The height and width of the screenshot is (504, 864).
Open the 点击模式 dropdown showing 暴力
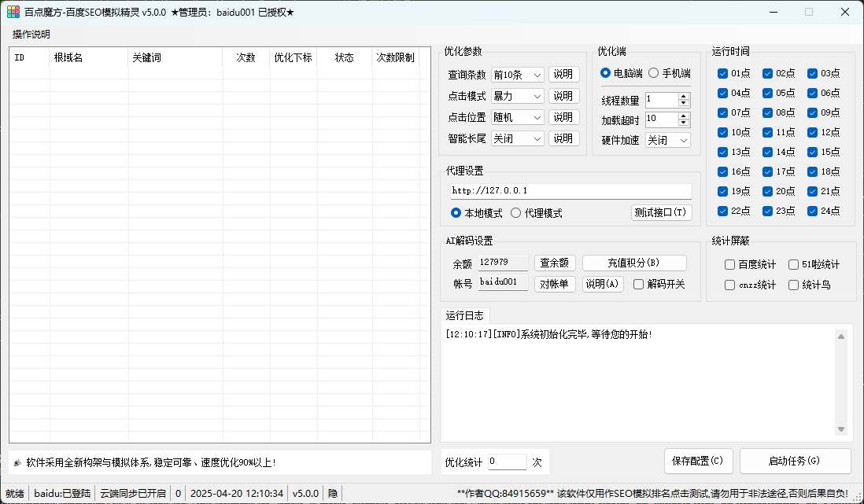[517, 96]
